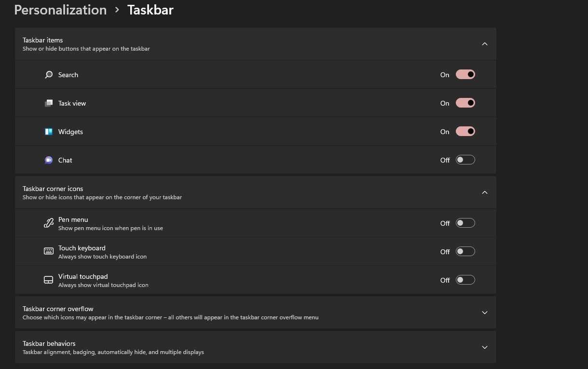Screen dimensions: 588x369
Task: Expand the Taskbar corner overflow section
Action: (x=485, y=313)
